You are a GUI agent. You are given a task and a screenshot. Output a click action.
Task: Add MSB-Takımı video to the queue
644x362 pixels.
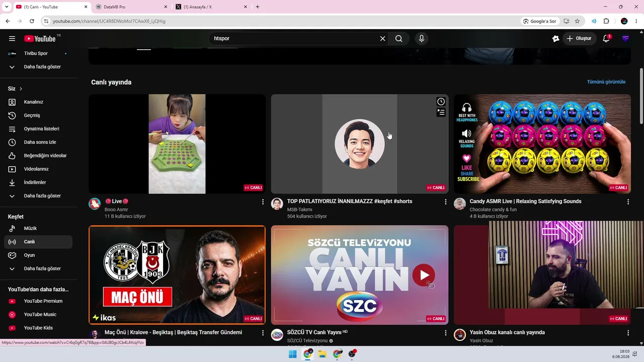441,112
